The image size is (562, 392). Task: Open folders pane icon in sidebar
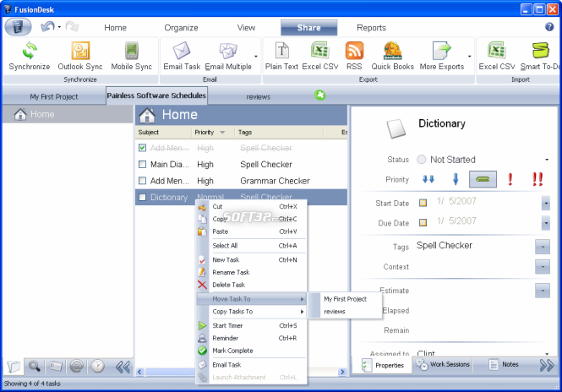[x=14, y=366]
